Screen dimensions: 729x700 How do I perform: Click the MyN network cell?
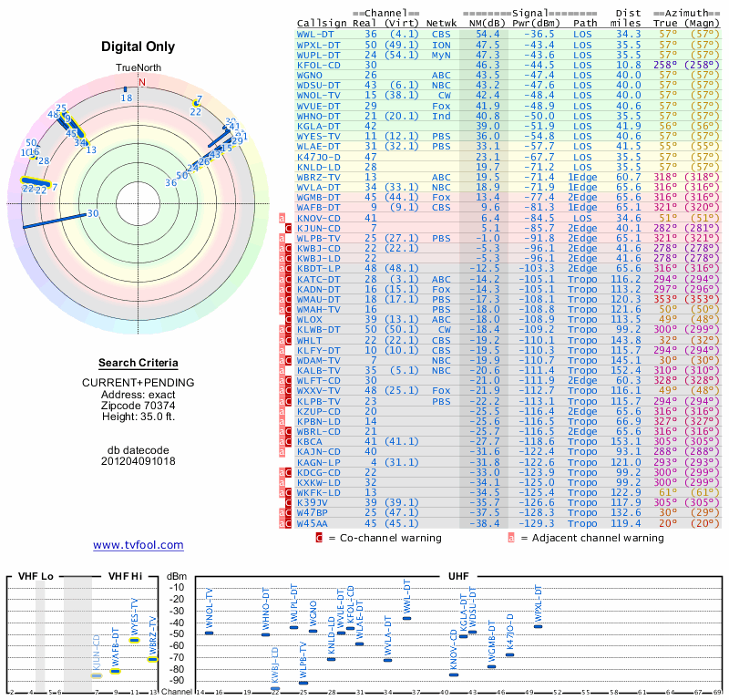pyautogui.click(x=441, y=55)
